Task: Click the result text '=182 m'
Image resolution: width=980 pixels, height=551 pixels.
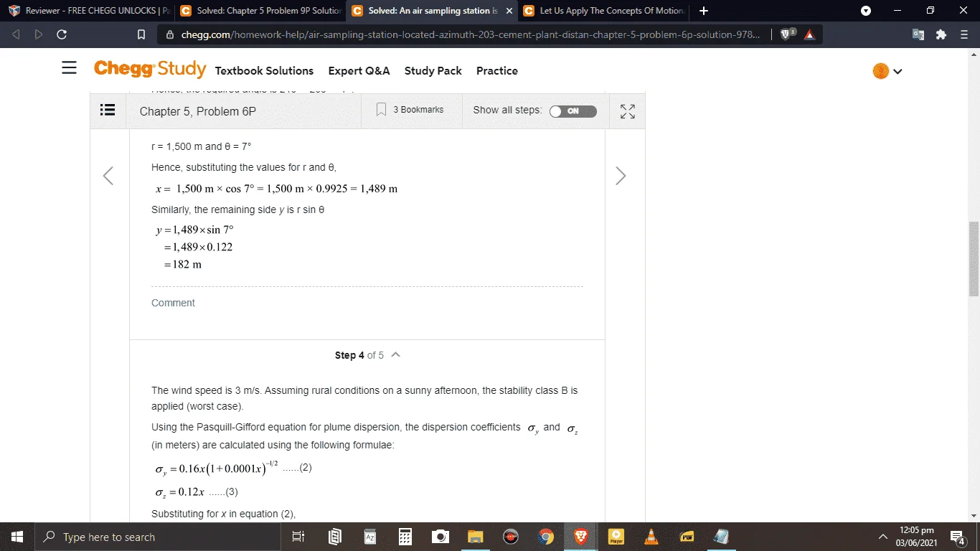Action: (x=183, y=265)
